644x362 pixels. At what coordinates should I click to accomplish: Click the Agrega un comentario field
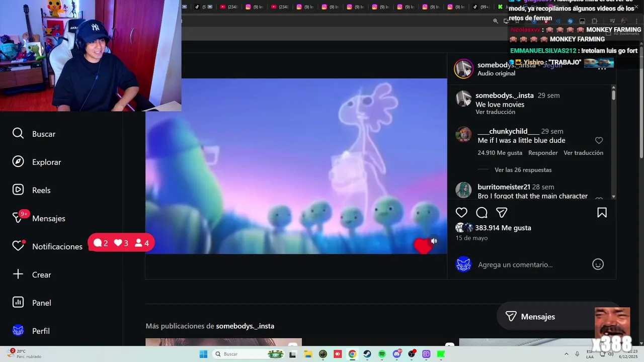point(515,264)
